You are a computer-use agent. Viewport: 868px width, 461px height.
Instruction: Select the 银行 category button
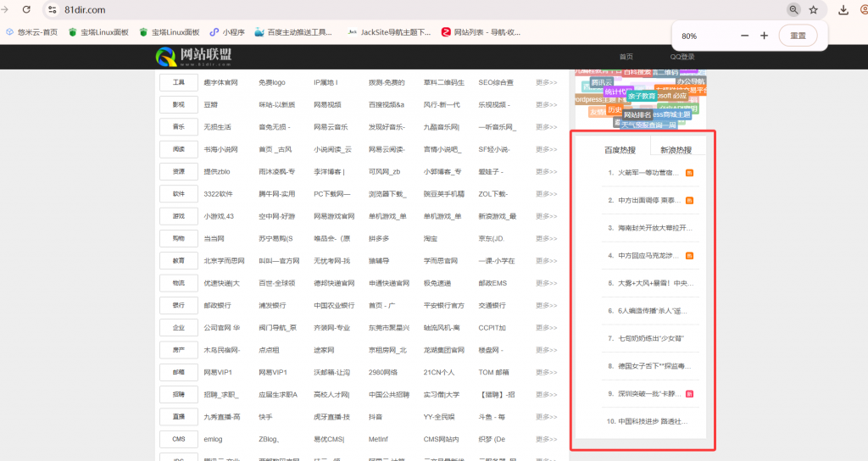pyautogui.click(x=178, y=305)
